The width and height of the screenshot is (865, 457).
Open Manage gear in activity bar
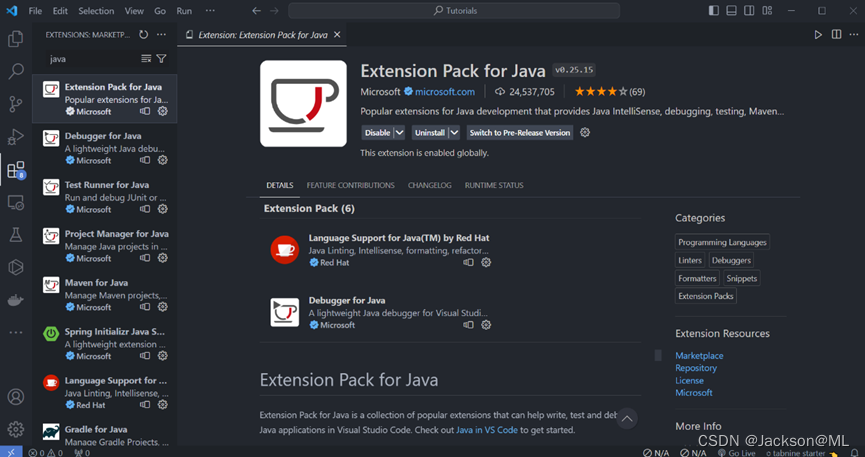pos(15,429)
